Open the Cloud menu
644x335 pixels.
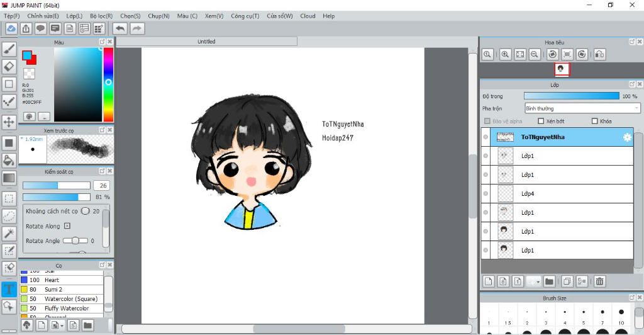point(308,16)
